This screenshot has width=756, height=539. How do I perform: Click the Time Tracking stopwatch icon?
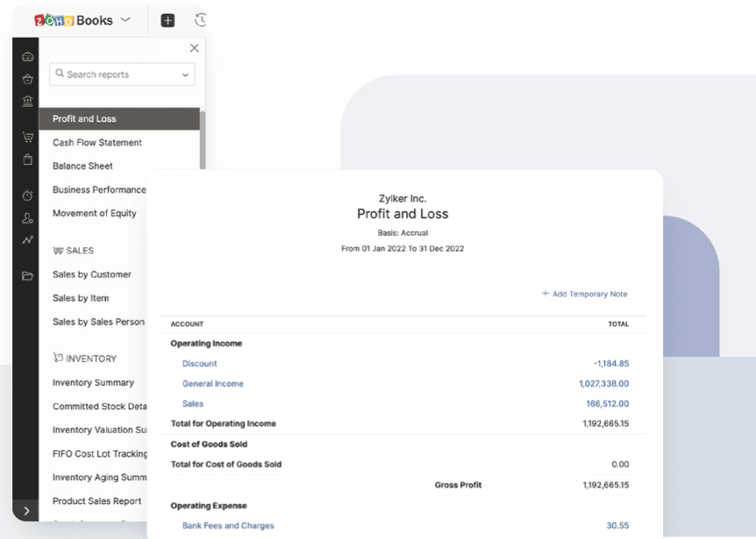[27, 195]
